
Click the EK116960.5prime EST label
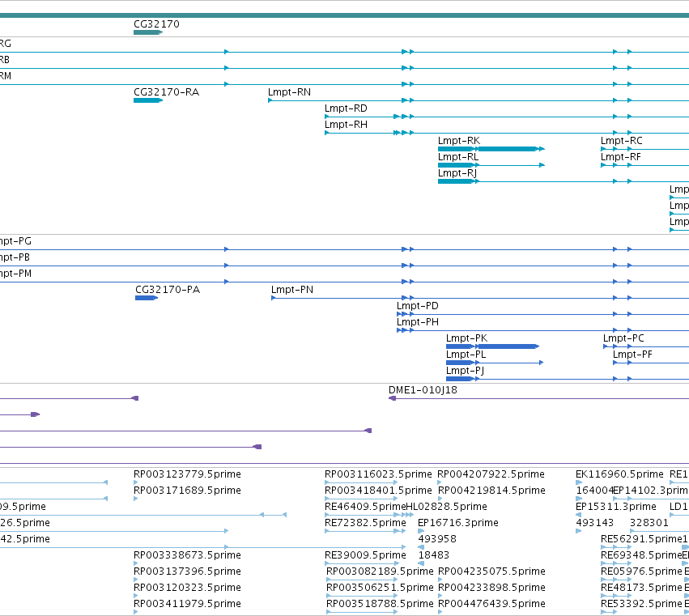619,474
